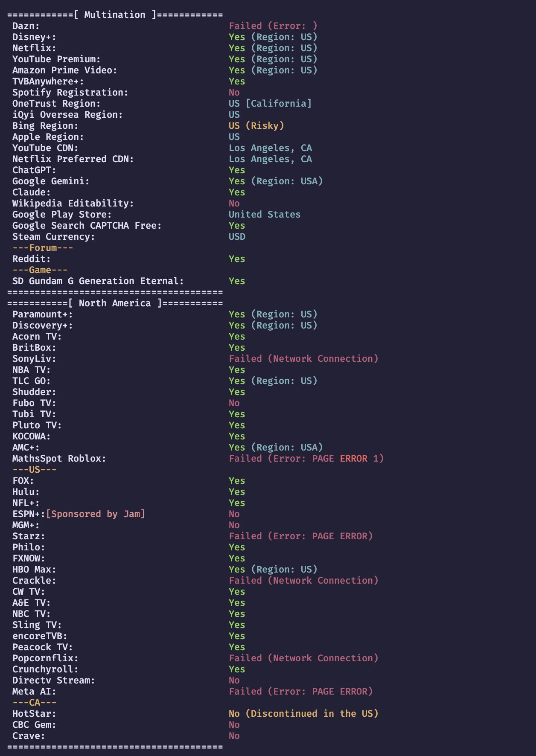Click the SD Gundam G Generation Eternal label
Screen dimensions: 536x756
pyautogui.click(x=98, y=281)
